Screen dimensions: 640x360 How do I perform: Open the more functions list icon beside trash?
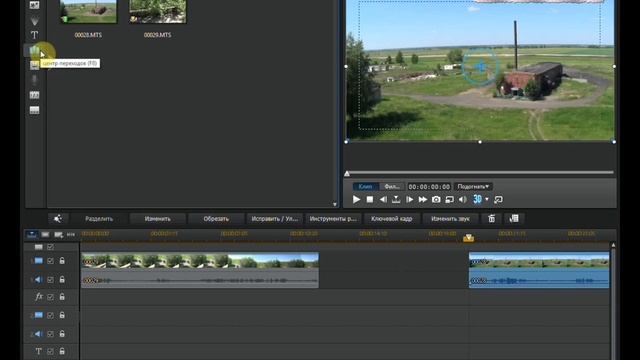point(514,219)
